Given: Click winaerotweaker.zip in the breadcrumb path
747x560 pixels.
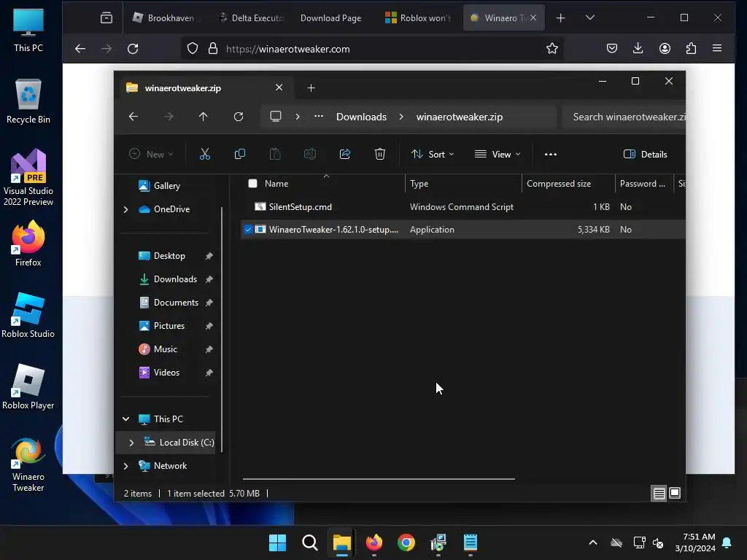Looking at the screenshot, I should [460, 117].
